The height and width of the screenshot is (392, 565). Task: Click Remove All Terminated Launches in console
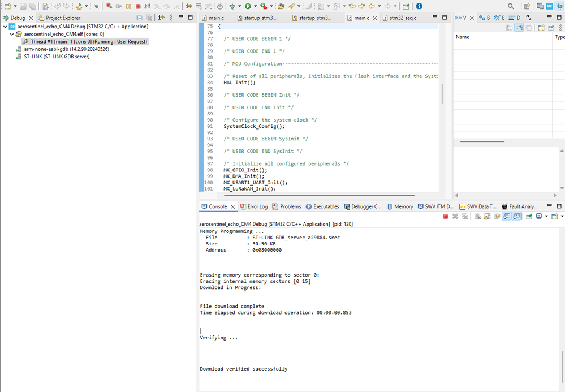465,216
